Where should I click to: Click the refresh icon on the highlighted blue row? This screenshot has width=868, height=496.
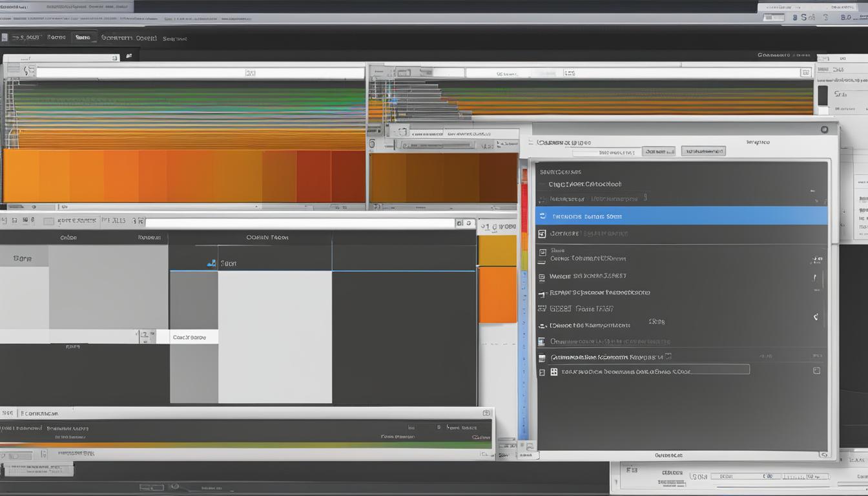542,216
